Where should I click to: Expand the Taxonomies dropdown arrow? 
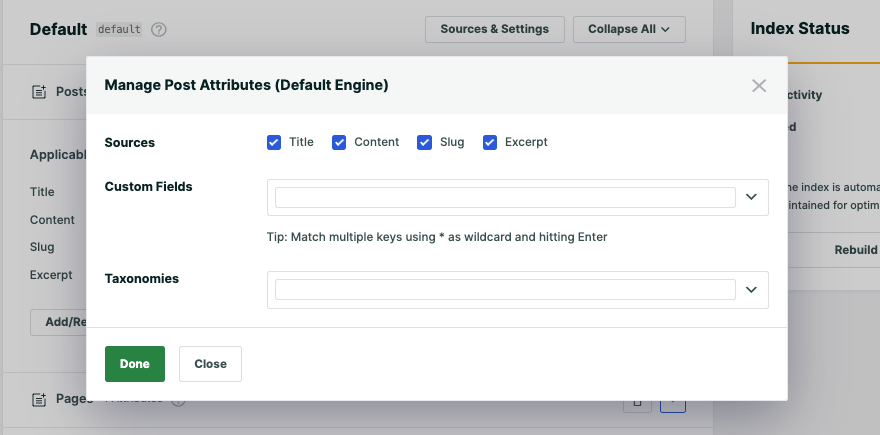(751, 290)
